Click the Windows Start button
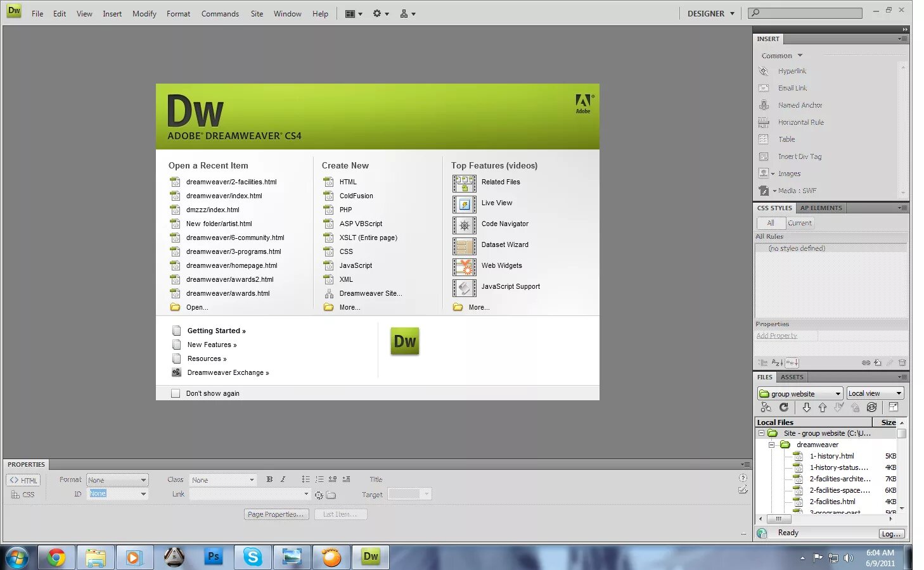 pos(17,558)
